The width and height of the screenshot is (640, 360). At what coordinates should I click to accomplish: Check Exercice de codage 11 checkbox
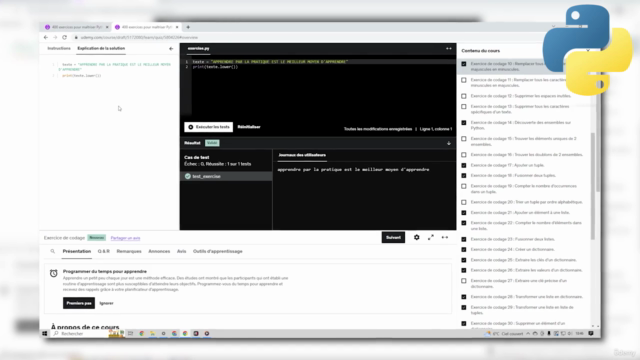(x=464, y=80)
